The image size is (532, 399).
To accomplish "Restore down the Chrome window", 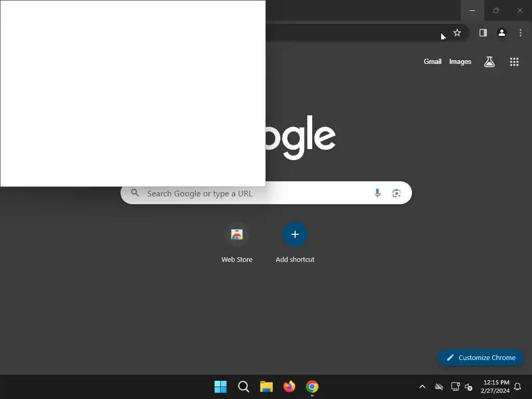I will coord(496,10).
